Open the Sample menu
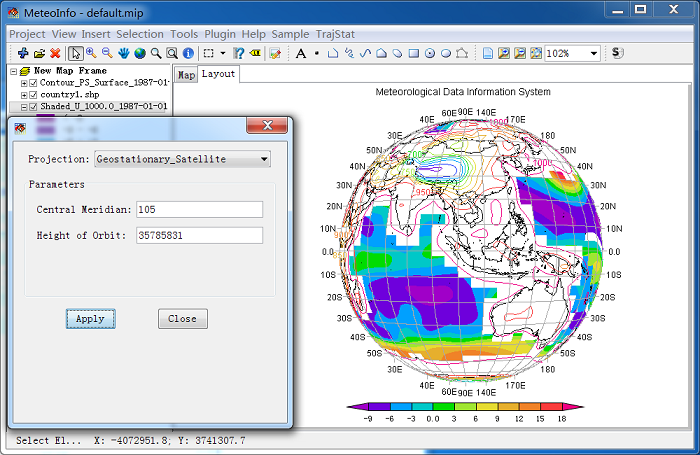Screen dimensions: 700x455 point(290,34)
